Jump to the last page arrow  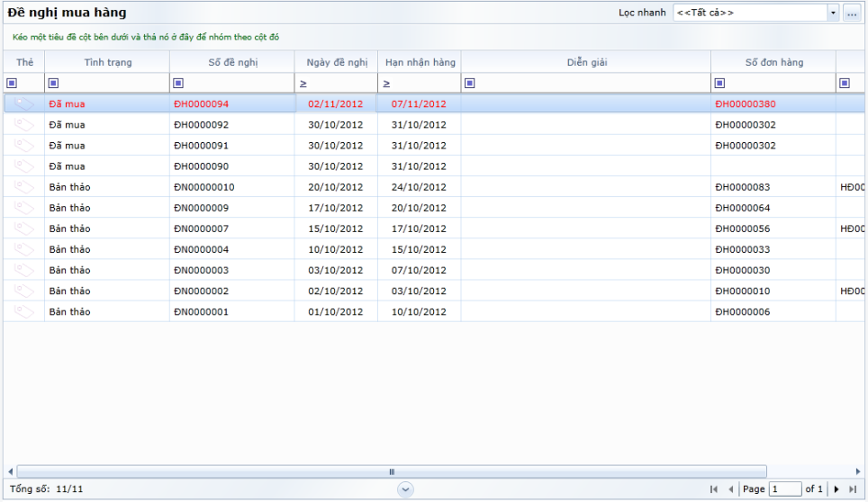[x=853, y=489]
